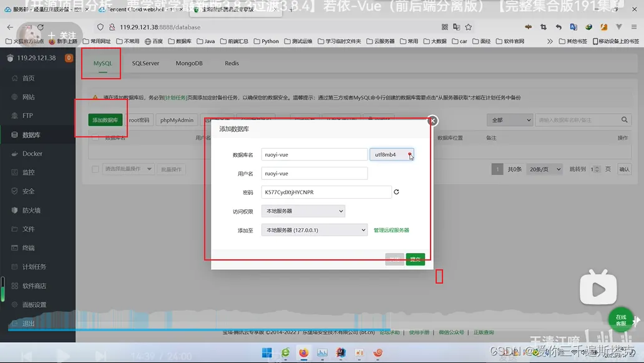
Task: Click the 添加数据库 green button
Action: (105, 120)
